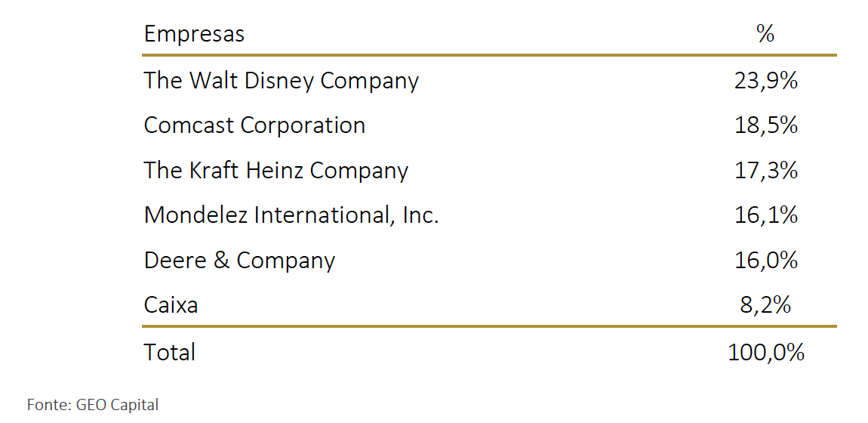The height and width of the screenshot is (423, 868).
Task: Click the GEO Capital source name
Action: click(x=117, y=405)
